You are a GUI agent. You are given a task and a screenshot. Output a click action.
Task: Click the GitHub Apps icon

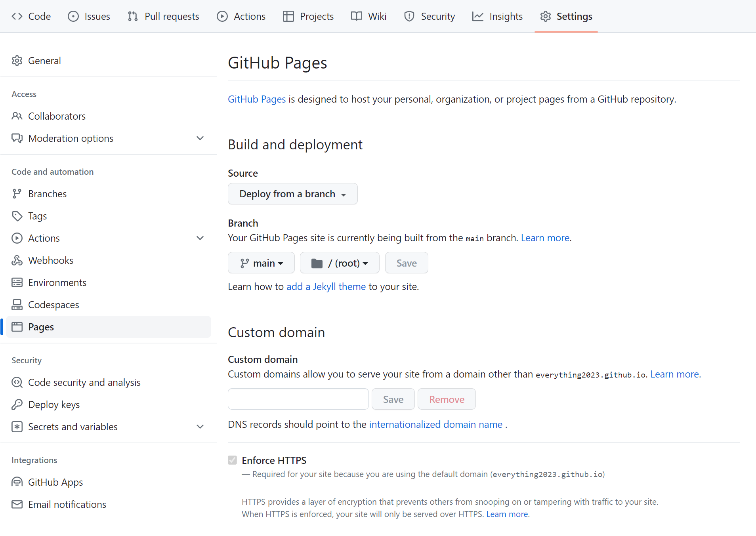tap(17, 482)
